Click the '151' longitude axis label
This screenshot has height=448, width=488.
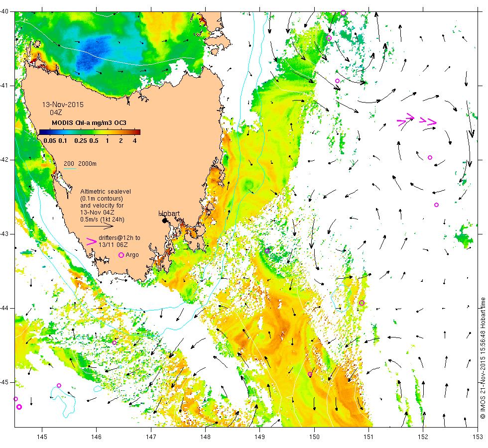pyautogui.click(x=368, y=437)
